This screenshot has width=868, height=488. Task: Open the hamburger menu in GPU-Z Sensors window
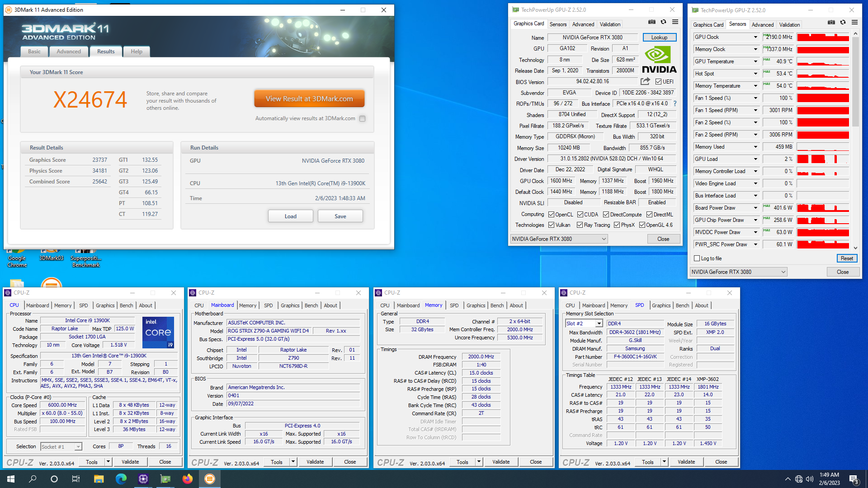coord(854,22)
